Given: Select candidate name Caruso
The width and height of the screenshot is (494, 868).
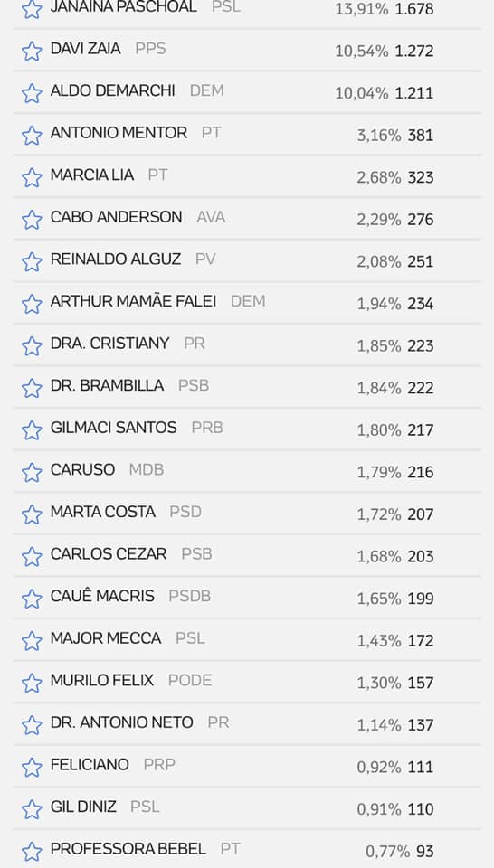Looking at the screenshot, I should pyautogui.click(x=82, y=470).
